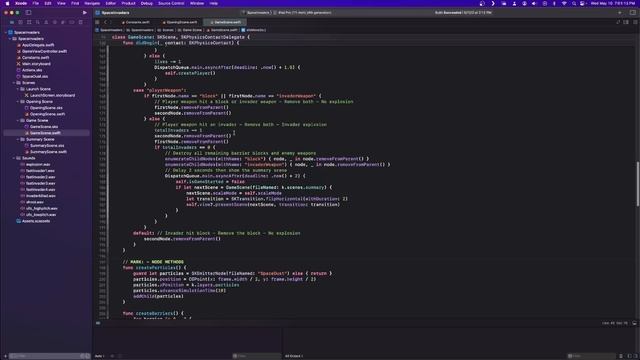Open the Debug navigator icon
The height and width of the screenshot is (360, 640).
tap(63, 22)
